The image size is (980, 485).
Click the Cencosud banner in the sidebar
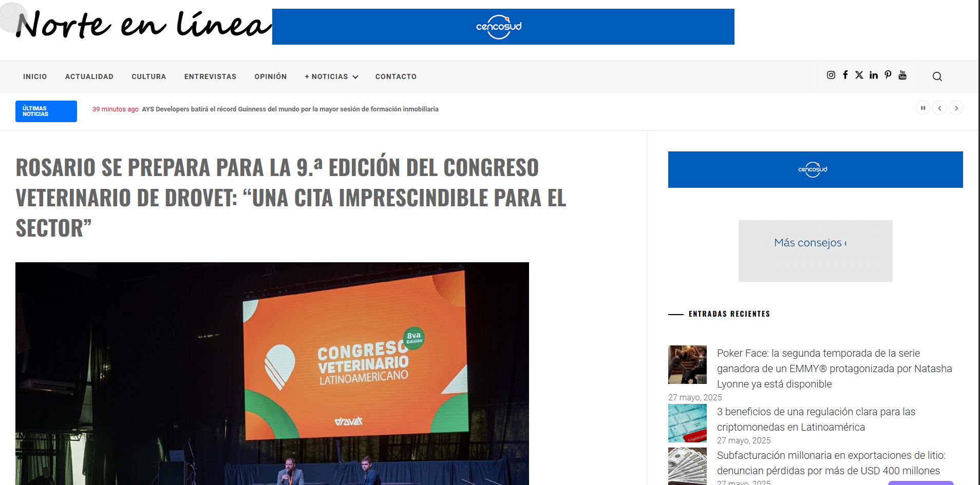(x=815, y=169)
